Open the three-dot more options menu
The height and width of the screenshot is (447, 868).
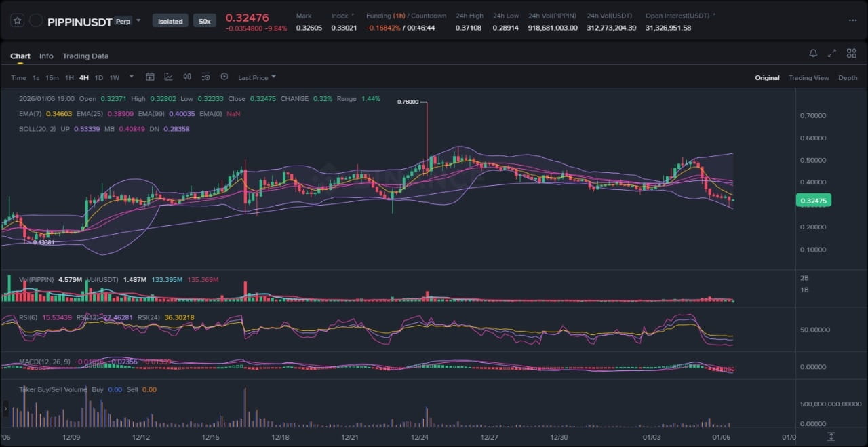pos(852,20)
